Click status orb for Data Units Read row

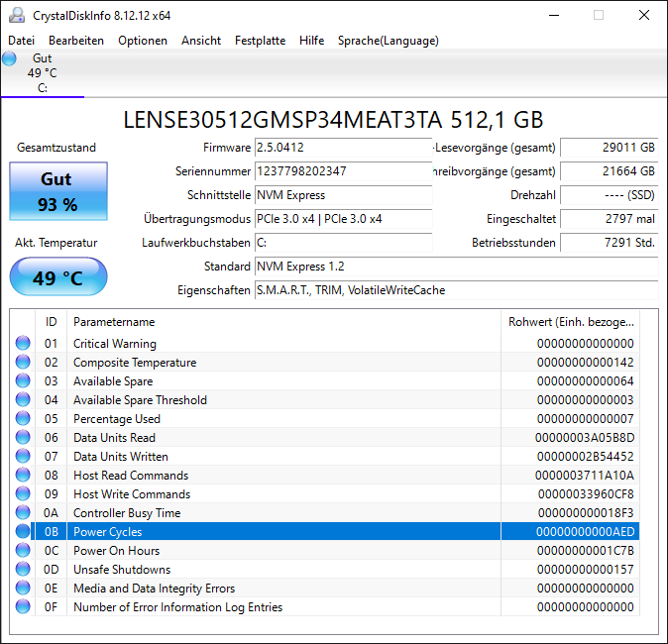coord(23,437)
